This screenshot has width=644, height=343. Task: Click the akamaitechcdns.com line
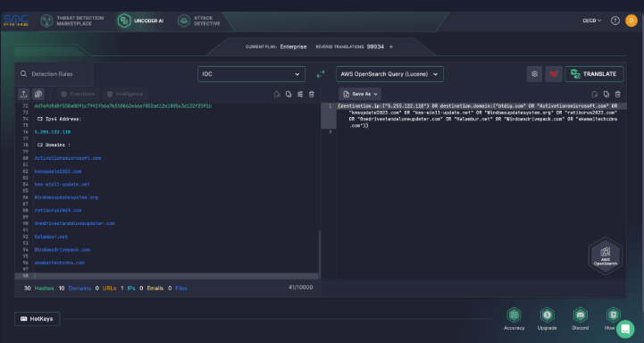pyautogui.click(x=60, y=263)
